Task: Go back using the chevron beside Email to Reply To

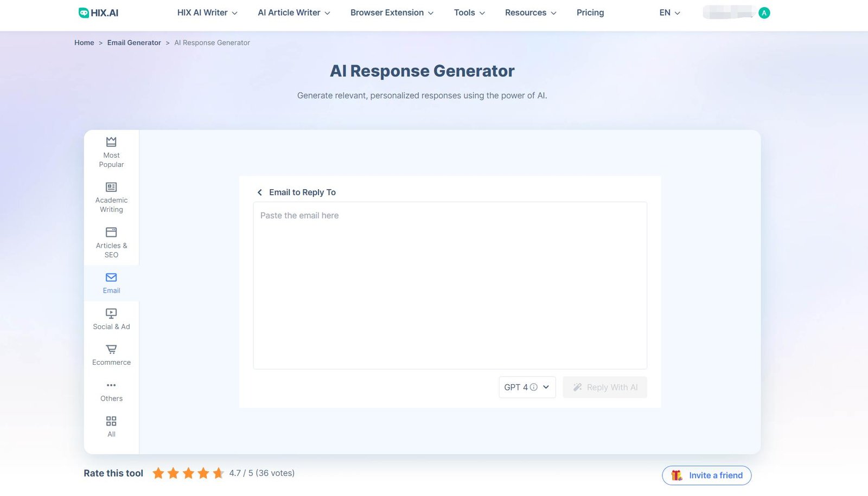Action: (x=260, y=192)
